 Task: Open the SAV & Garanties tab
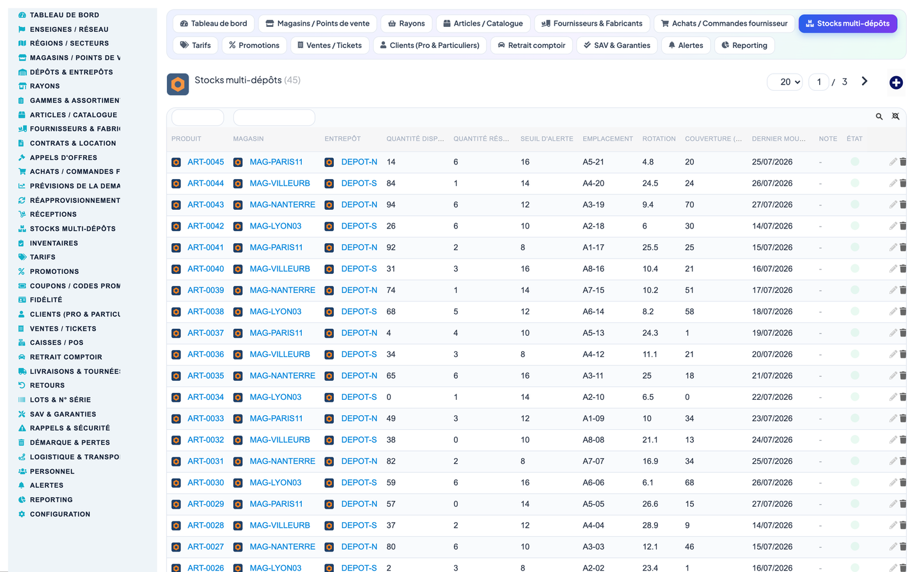[x=617, y=45]
